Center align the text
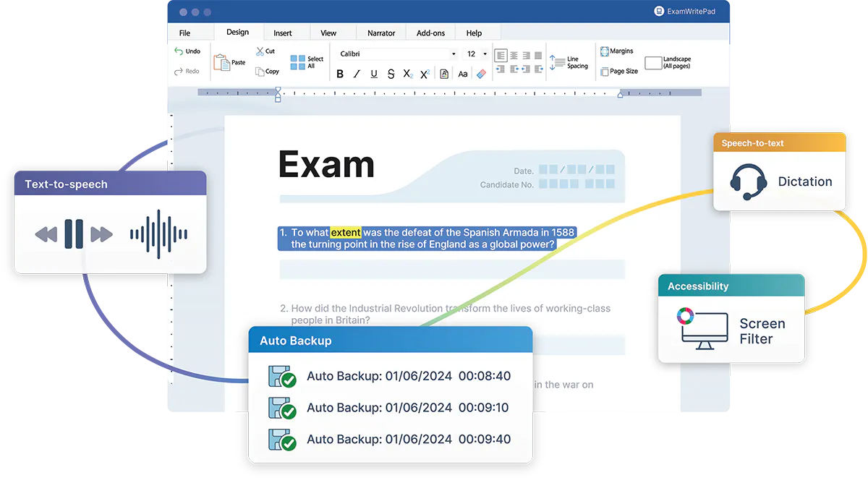This screenshot has width=868, height=483. click(x=514, y=55)
